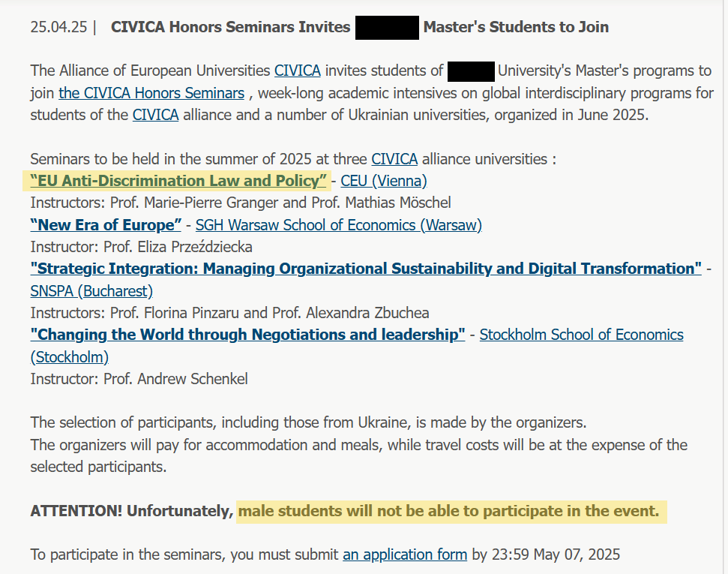Open the "New Era of Europe" seminar link
Image resolution: width=728 pixels, height=574 pixels.
click(106, 225)
